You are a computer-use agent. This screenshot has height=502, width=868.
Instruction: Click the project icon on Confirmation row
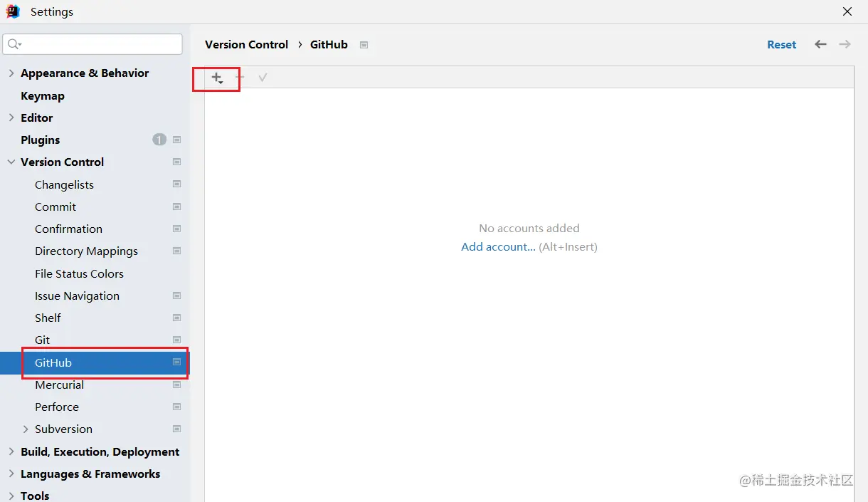pos(177,229)
